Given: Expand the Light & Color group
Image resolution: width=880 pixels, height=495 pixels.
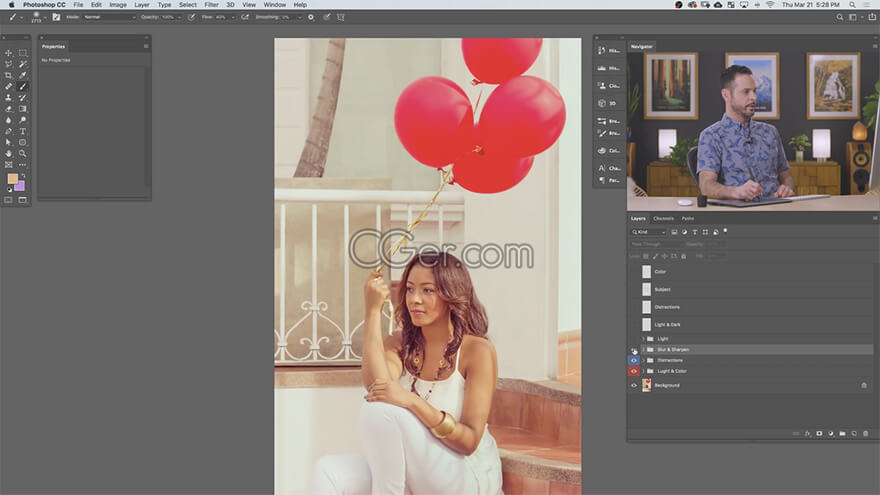Looking at the screenshot, I should point(643,371).
